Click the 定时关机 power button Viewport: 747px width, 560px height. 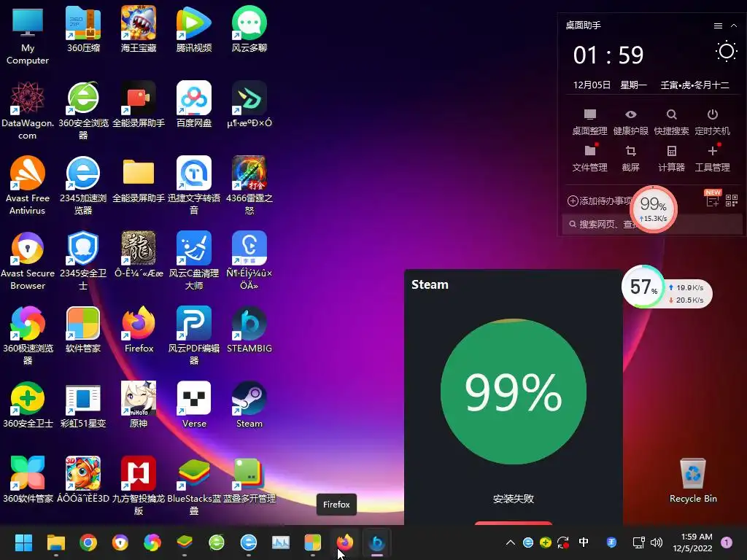712,122
